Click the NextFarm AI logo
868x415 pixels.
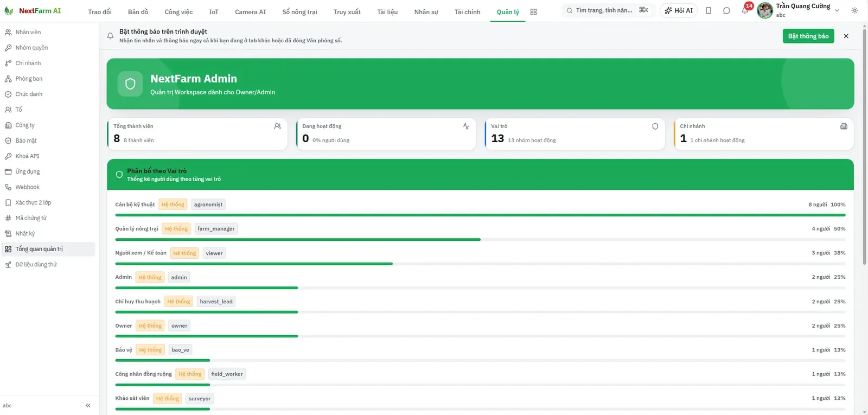pyautogui.click(x=33, y=11)
